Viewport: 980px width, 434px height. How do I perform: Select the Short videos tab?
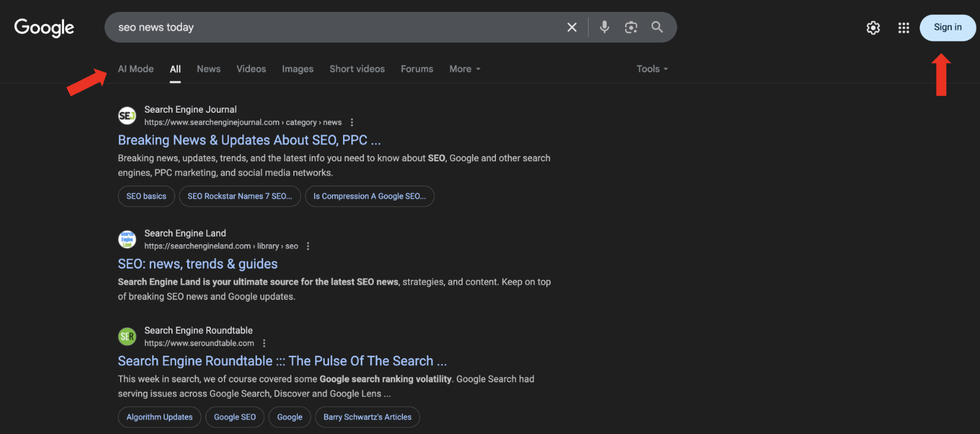pos(357,69)
